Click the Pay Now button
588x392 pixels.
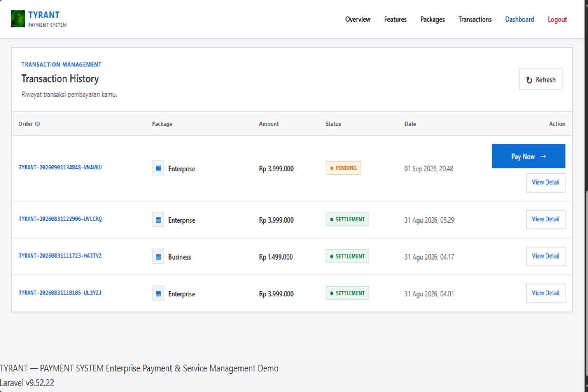pos(528,156)
